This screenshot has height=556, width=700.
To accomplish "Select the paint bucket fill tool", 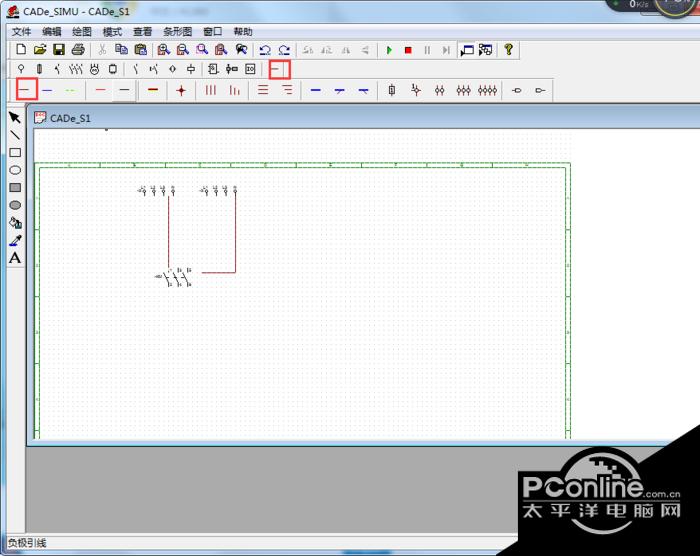I will tap(15, 222).
